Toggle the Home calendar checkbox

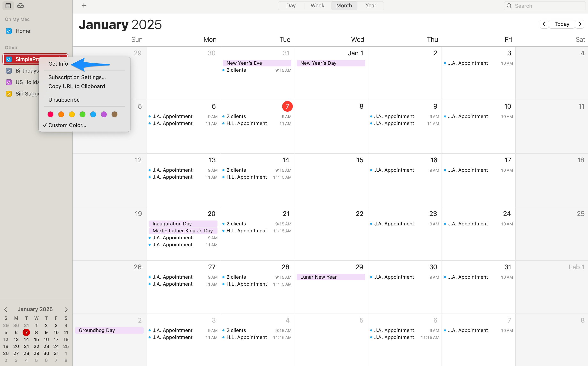(9, 31)
